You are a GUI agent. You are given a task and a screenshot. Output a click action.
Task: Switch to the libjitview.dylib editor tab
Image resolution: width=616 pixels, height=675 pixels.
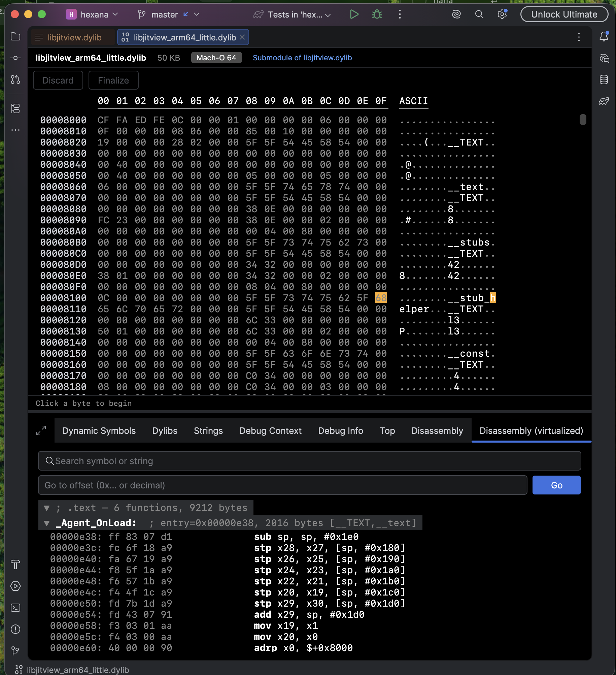click(x=73, y=37)
